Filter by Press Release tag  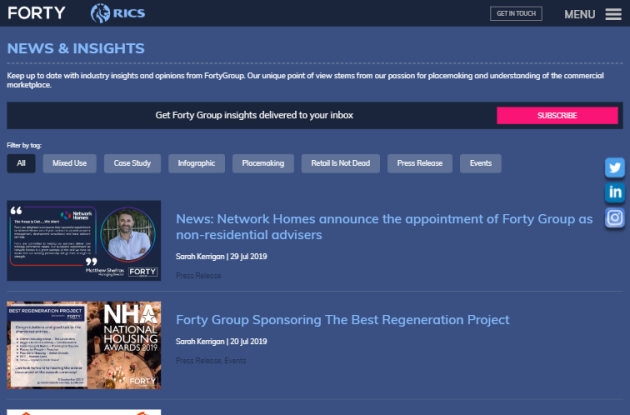click(420, 163)
